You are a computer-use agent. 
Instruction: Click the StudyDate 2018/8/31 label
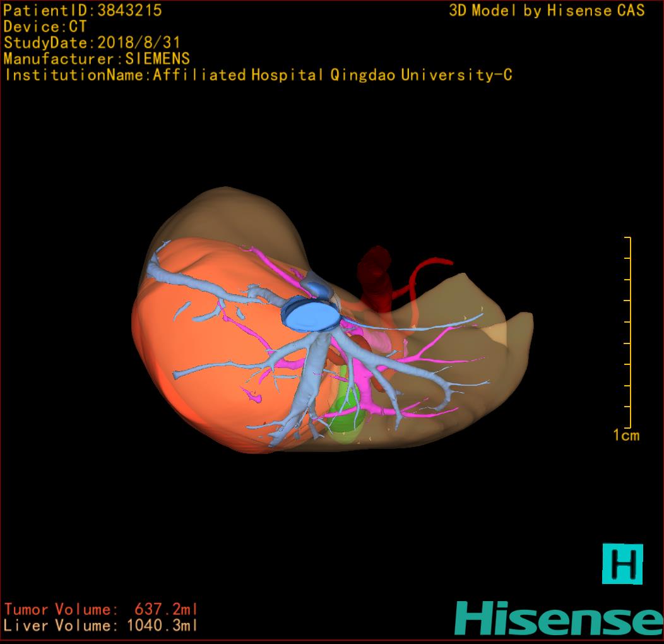point(92,43)
